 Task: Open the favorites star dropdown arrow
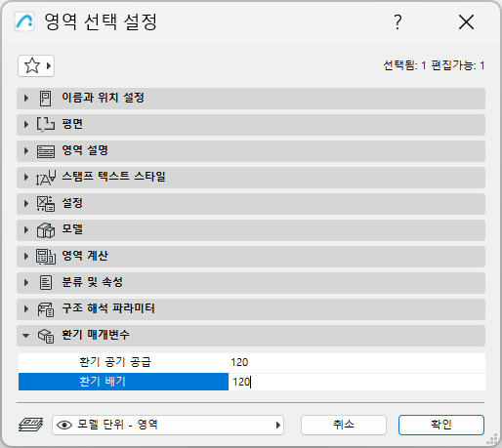point(49,66)
